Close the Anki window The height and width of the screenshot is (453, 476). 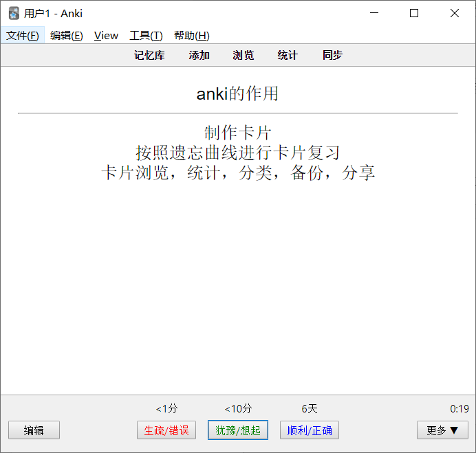pyautogui.click(x=455, y=13)
